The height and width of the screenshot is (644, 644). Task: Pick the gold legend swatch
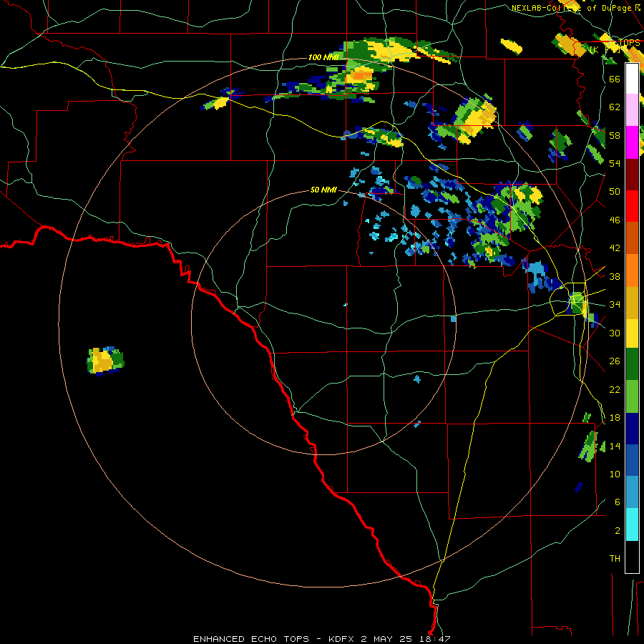tap(632, 303)
